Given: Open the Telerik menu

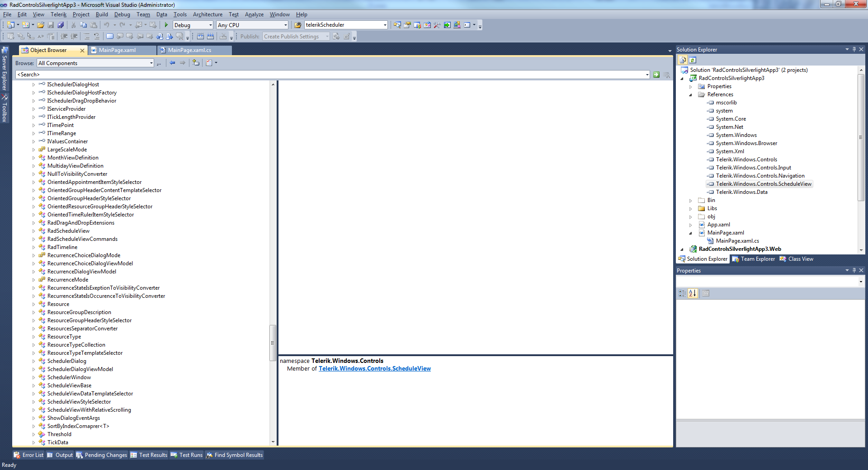Looking at the screenshot, I should click(58, 14).
